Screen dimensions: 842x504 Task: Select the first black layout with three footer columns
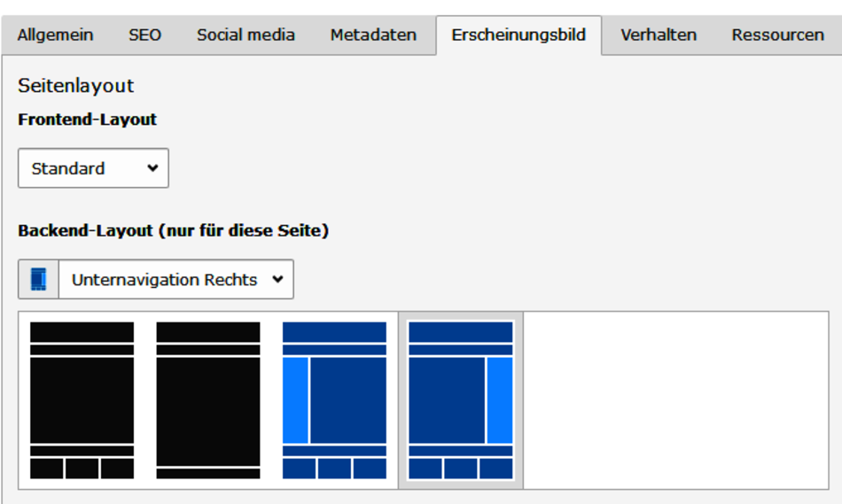point(82,399)
